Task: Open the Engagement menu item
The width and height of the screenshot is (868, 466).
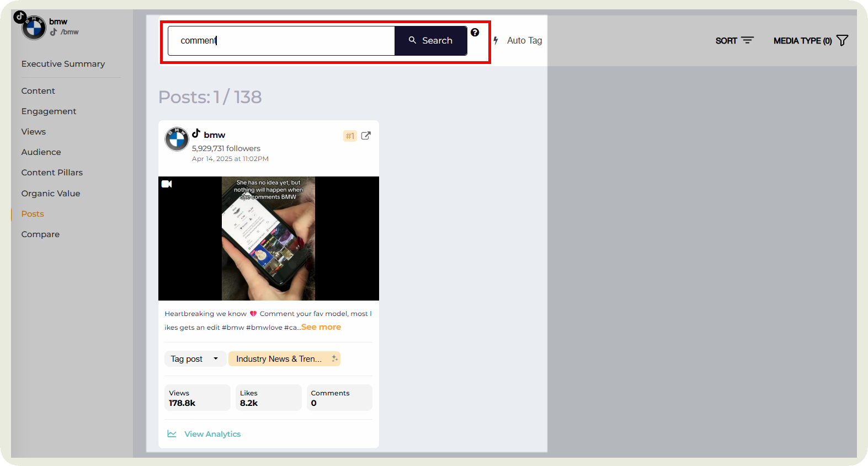Action: click(x=49, y=111)
